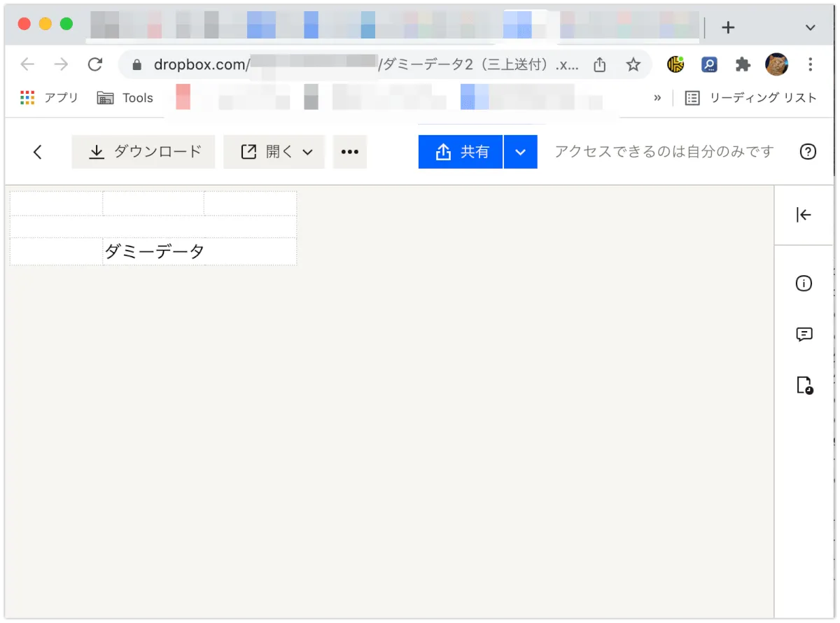Expand the 開く open dropdown
The image size is (840, 623).
click(x=277, y=152)
